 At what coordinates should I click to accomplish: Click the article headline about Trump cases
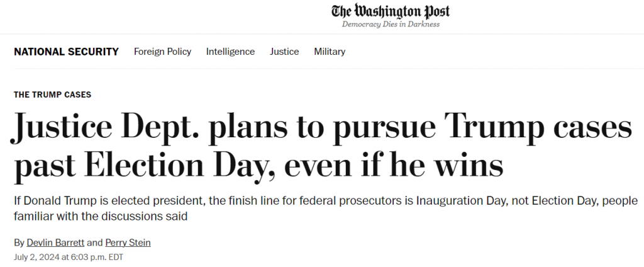[x=321, y=147]
